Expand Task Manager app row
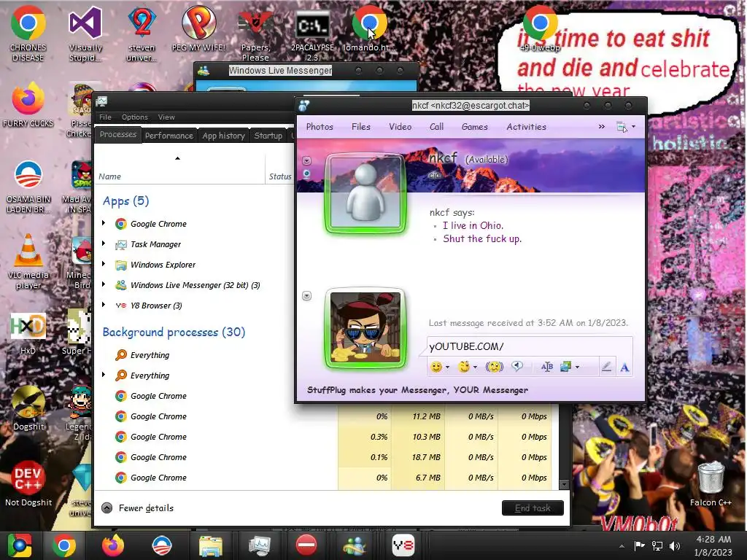 point(104,244)
